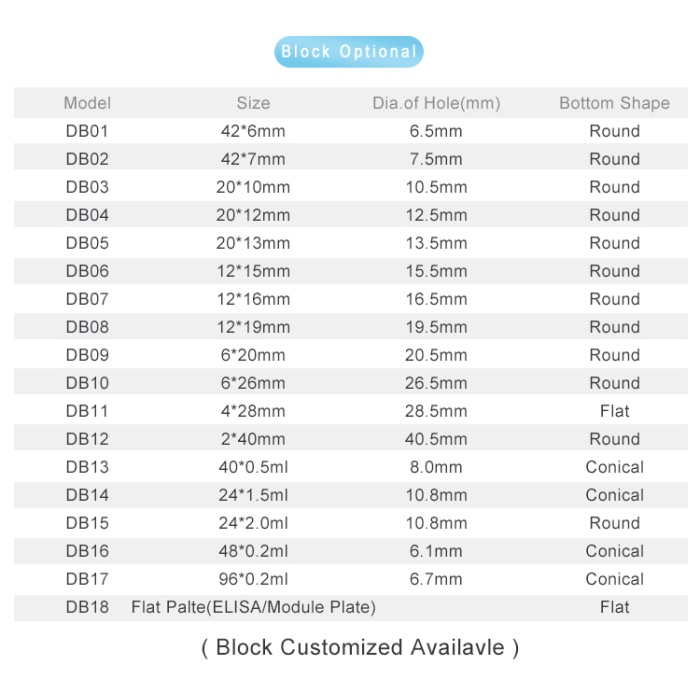Click the Block Customized Availavle text
Screen dimensions: 700x700
(x=360, y=647)
